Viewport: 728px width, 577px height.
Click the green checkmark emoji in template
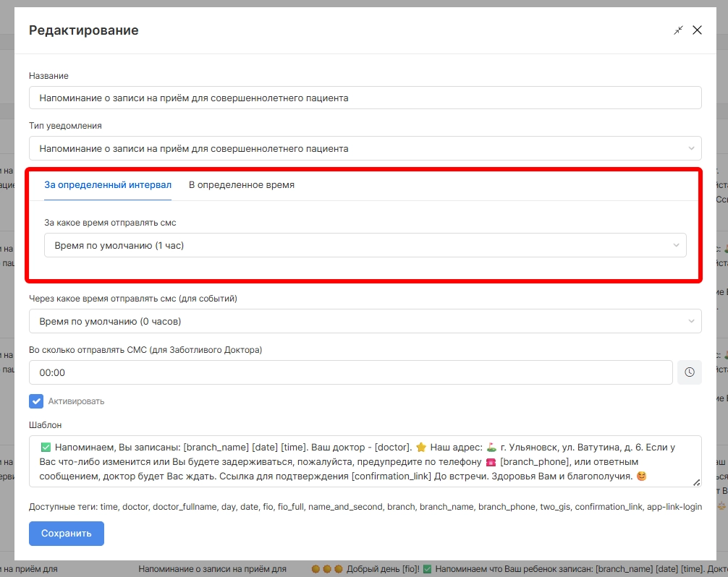[x=46, y=447]
